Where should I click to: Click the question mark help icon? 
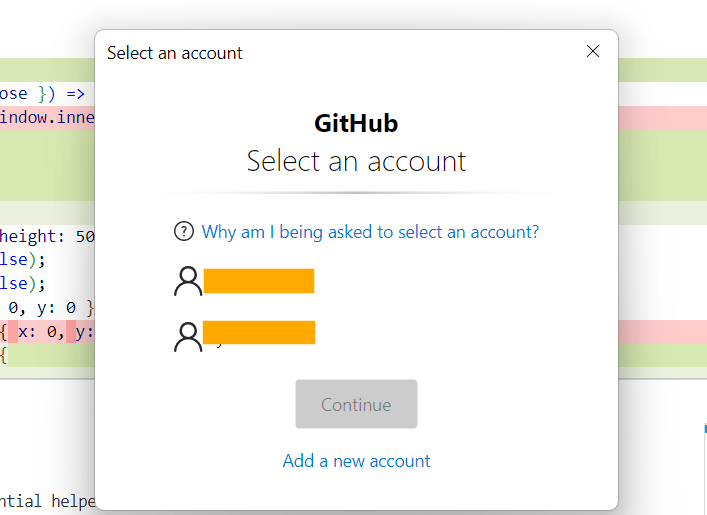click(x=184, y=232)
